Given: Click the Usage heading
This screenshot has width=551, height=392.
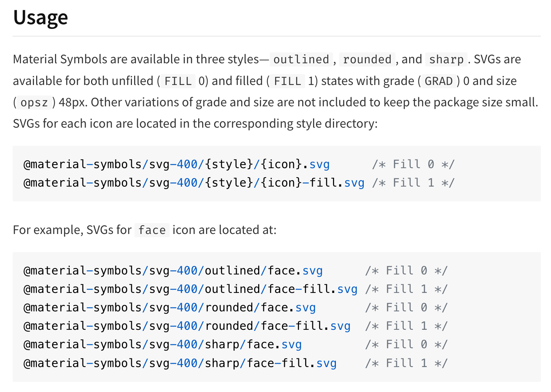Looking at the screenshot, I should [x=40, y=17].
